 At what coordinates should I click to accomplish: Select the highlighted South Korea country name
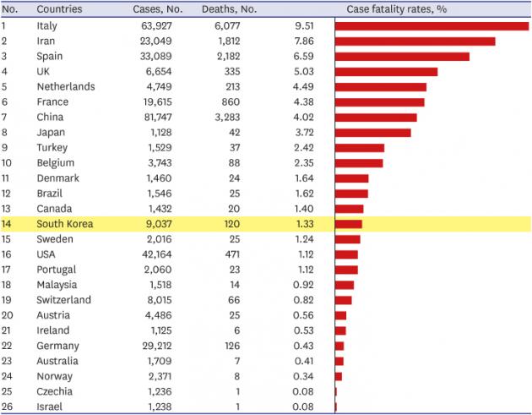[x=64, y=224]
